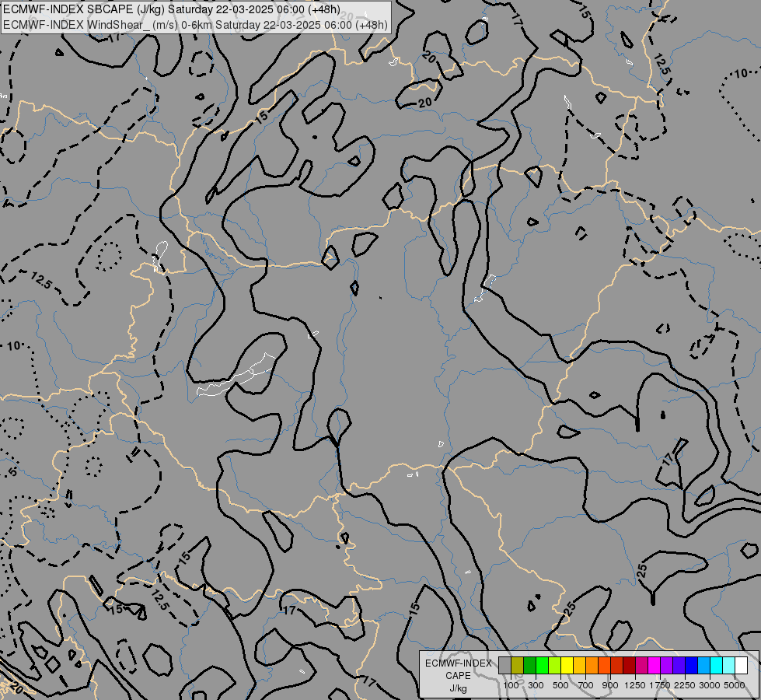The height and width of the screenshot is (700, 761).
Task: Choose the azure sky-blue legend swatch
Action: coord(703,666)
